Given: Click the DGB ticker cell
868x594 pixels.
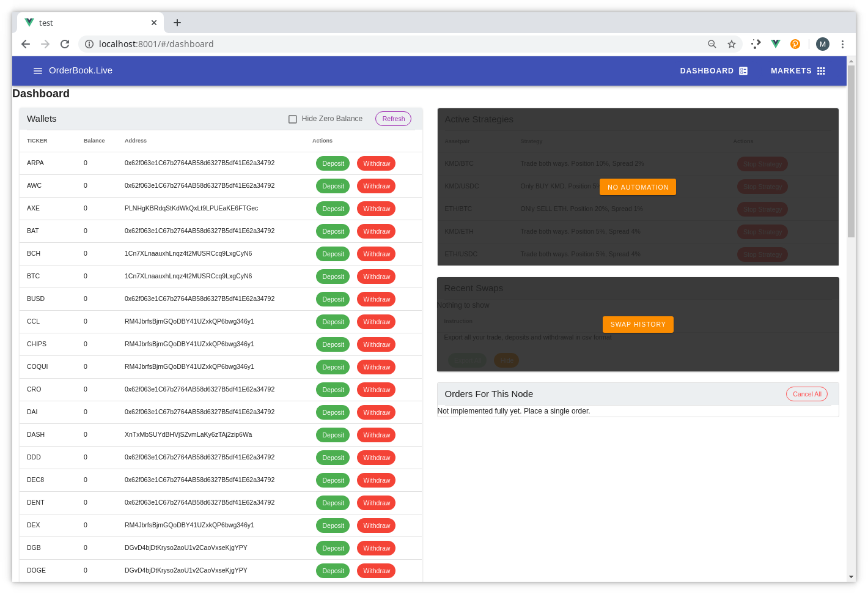Looking at the screenshot, I should coord(34,548).
